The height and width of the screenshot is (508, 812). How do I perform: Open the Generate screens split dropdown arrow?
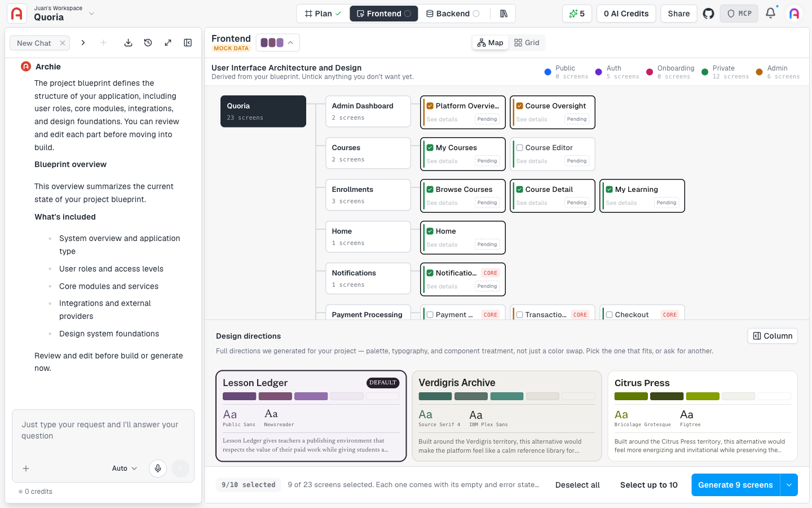click(x=789, y=485)
